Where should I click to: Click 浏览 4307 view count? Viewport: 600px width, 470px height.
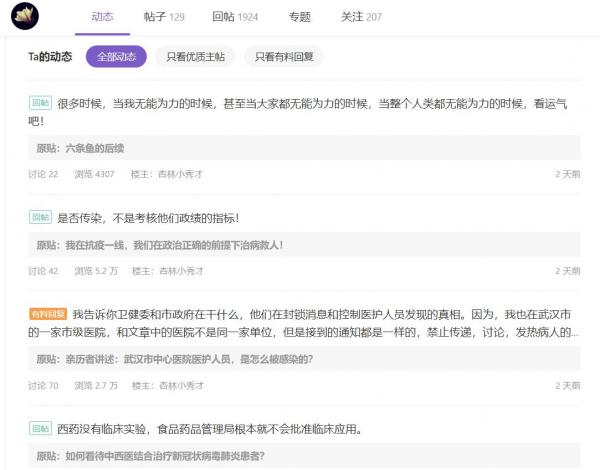coord(94,174)
